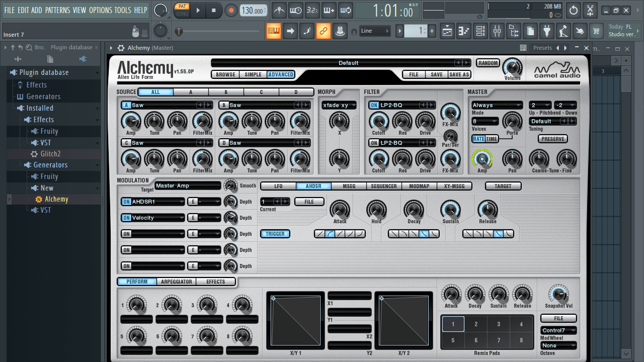Toggle the RATE portamento mode
Viewport: 644px width, 362px height.
[478, 139]
